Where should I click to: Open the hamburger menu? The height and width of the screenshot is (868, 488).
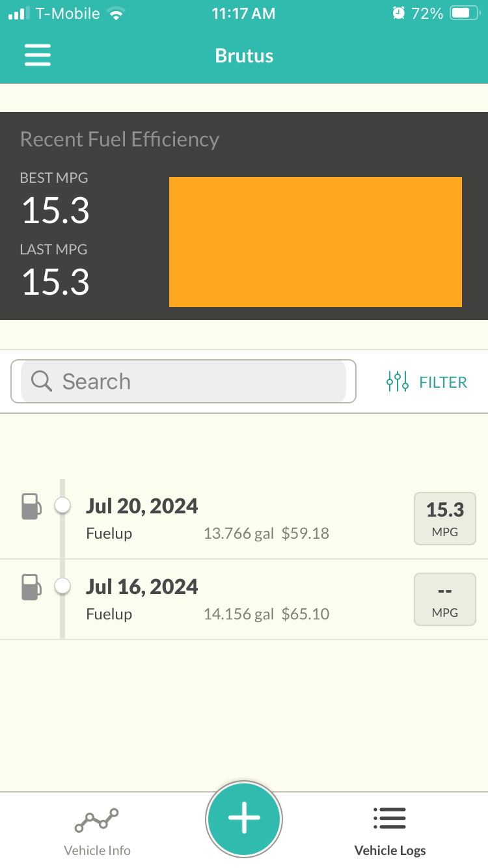click(38, 55)
